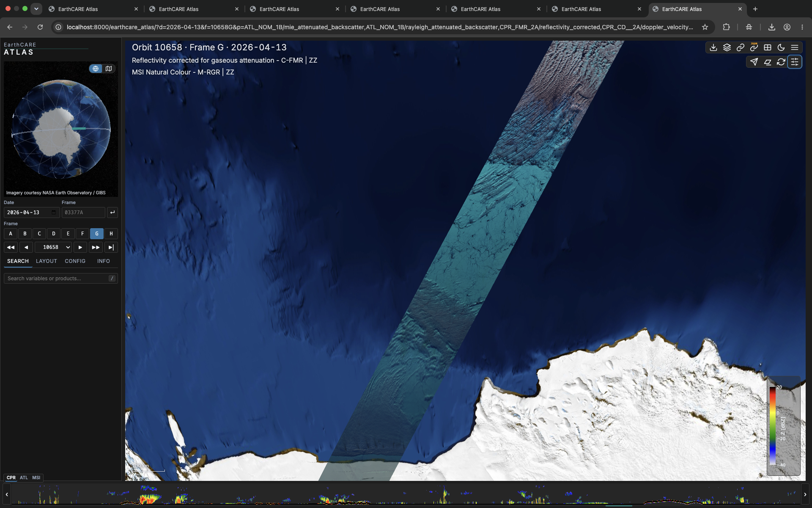
Task: Open the browser tab search chevron
Action: (36, 8)
